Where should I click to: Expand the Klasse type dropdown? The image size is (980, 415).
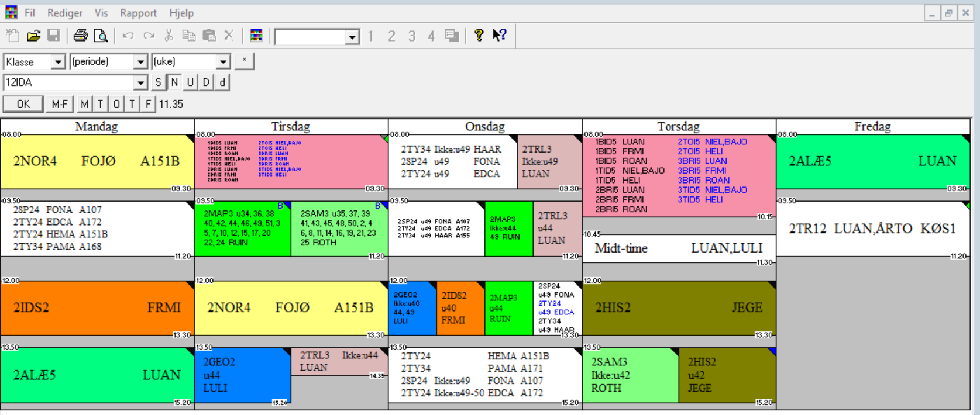pyautogui.click(x=57, y=62)
